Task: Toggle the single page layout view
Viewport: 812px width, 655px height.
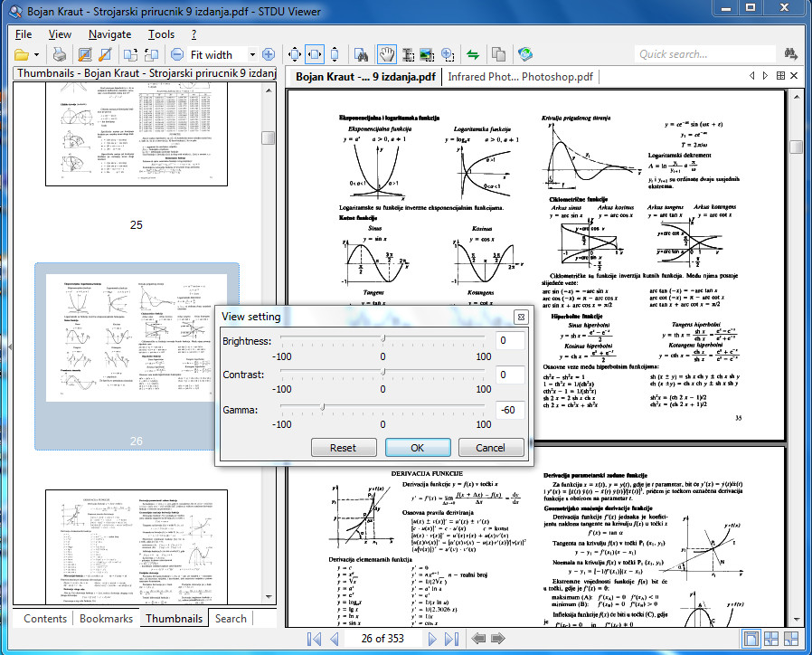Action: 751,640
